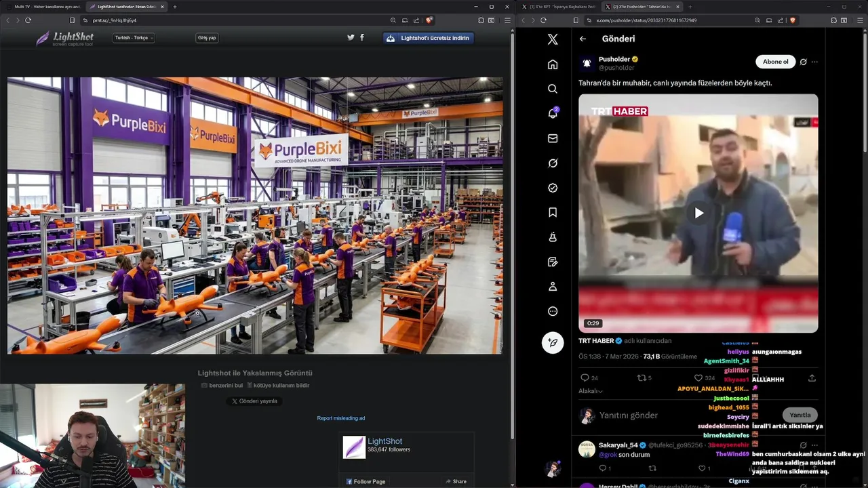Screen dimensions: 868x488
Task: Like the post with 324 likes
Action: pos(698,378)
